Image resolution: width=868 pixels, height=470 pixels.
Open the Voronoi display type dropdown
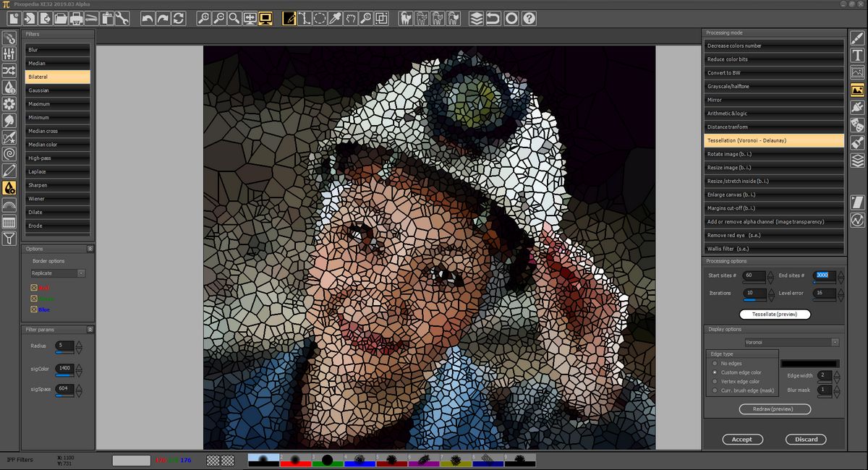click(792, 342)
